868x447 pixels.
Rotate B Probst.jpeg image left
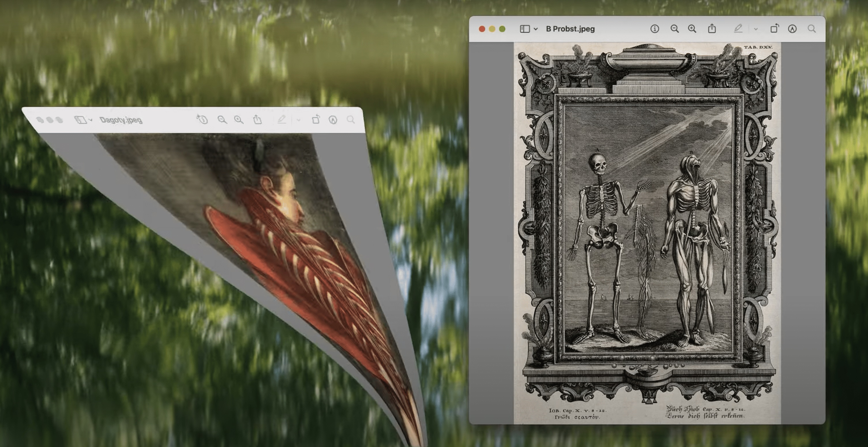774,29
